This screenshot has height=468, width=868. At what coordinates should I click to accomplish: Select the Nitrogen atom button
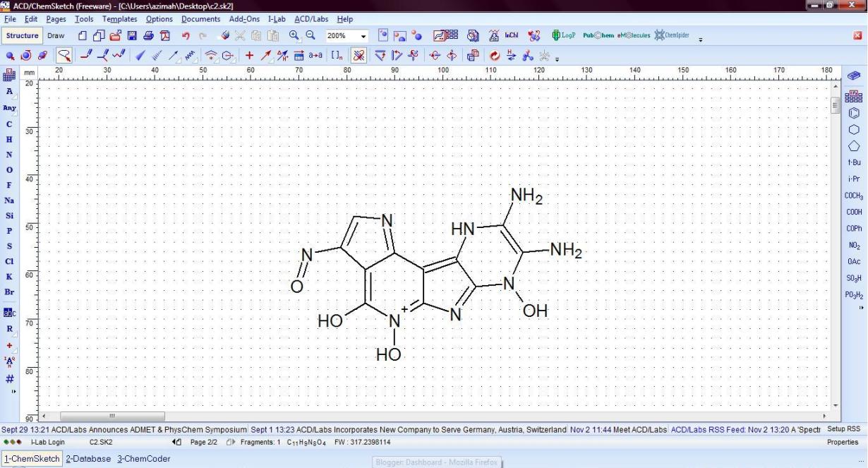9,155
